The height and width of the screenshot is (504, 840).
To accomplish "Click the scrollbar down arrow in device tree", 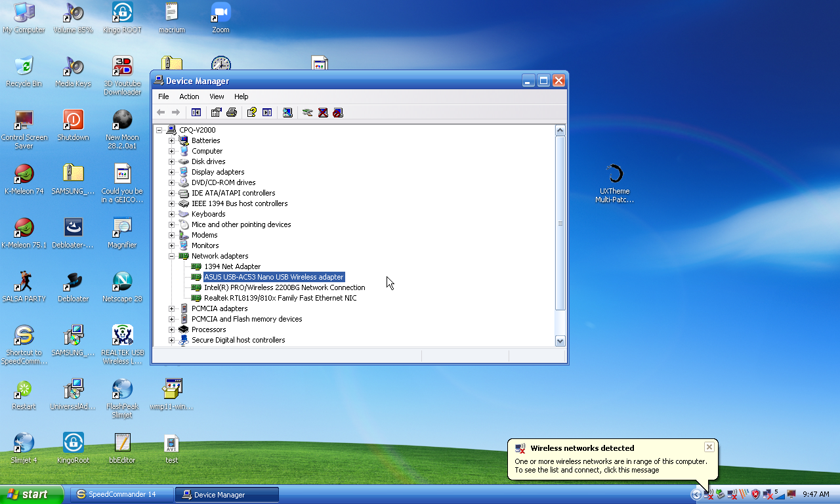I will pyautogui.click(x=560, y=341).
